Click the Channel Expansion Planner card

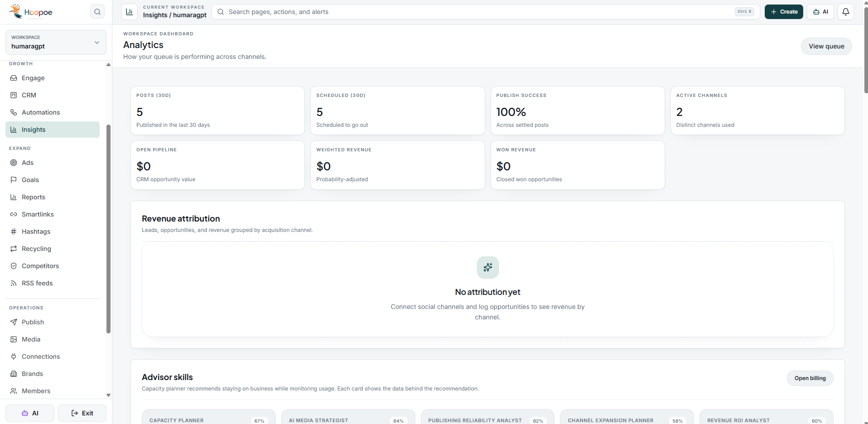coord(627,417)
